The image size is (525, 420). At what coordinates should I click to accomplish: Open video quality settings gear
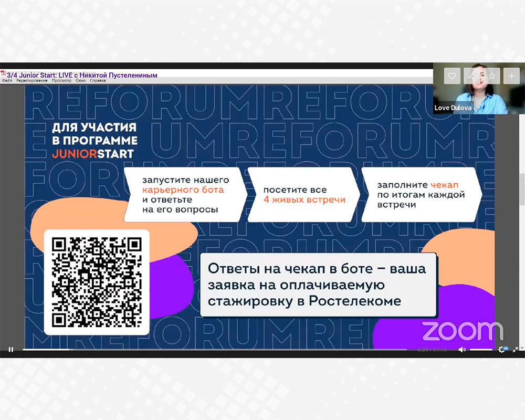click(x=501, y=349)
